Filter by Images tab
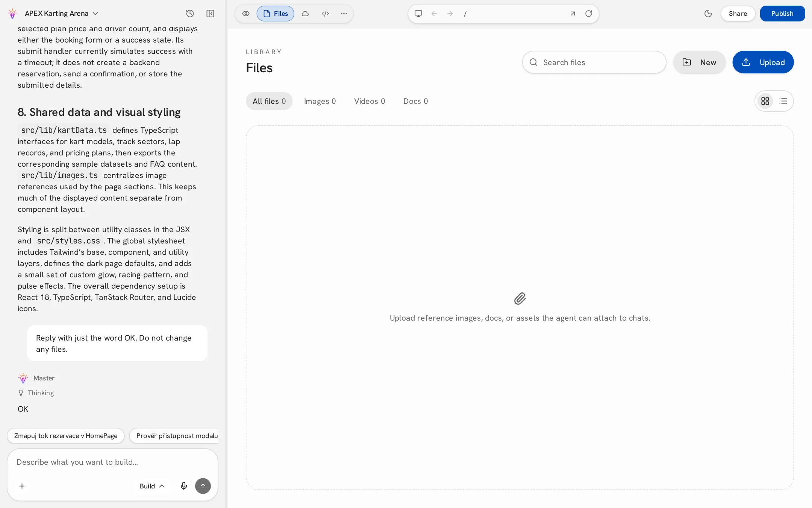Viewport: 812px width, 508px height. pyautogui.click(x=320, y=101)
